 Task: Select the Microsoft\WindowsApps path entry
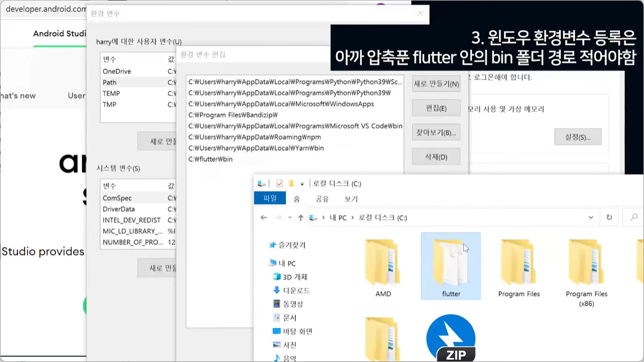tap(295, 104)
